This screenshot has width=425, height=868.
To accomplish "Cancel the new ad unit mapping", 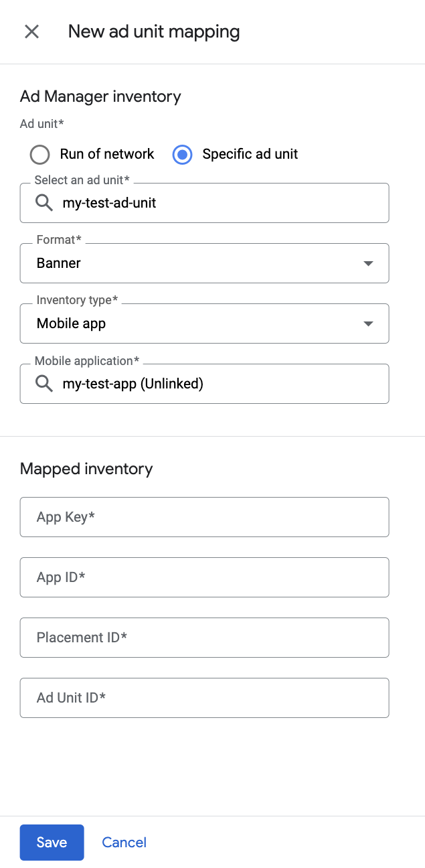I will 124,843.
